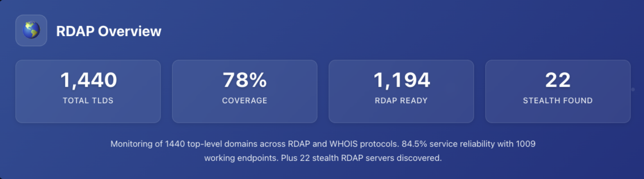Click the globe icon beside RDAP Overview

(31, 30)
